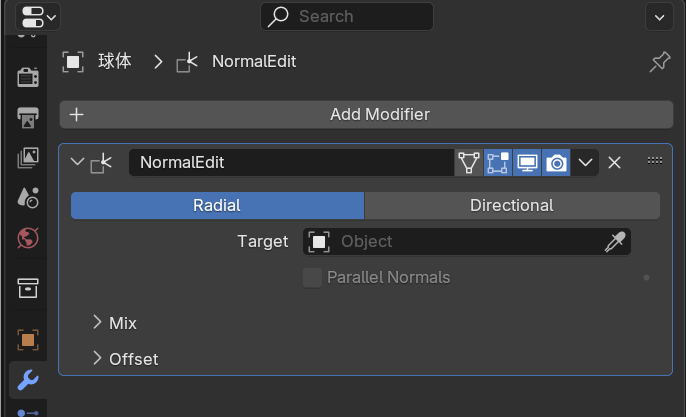This screenshot has width=686, height=417.
Task: Open the View Layer properties tab
Action: click(x=28, y=157)
